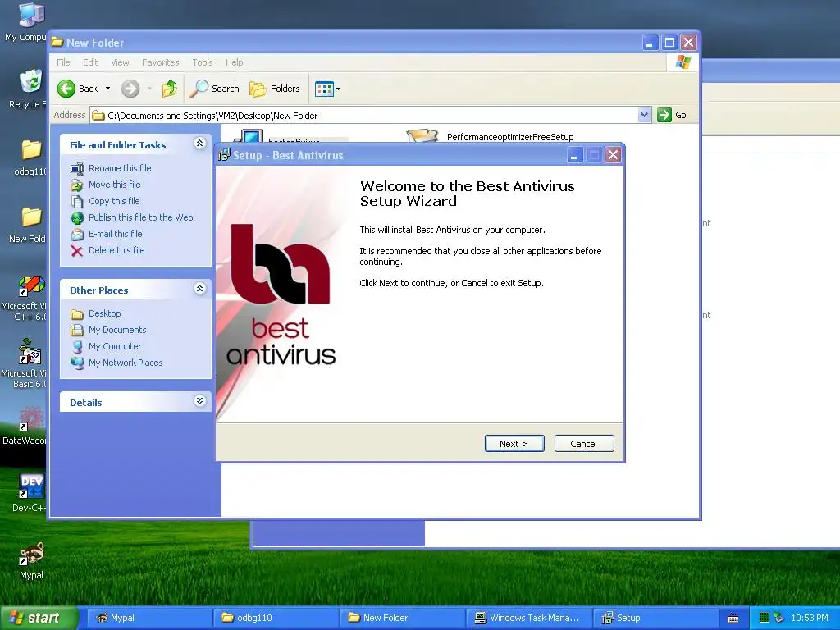Click the Windows flag logo in Explorer

click(x=683, y=62)
